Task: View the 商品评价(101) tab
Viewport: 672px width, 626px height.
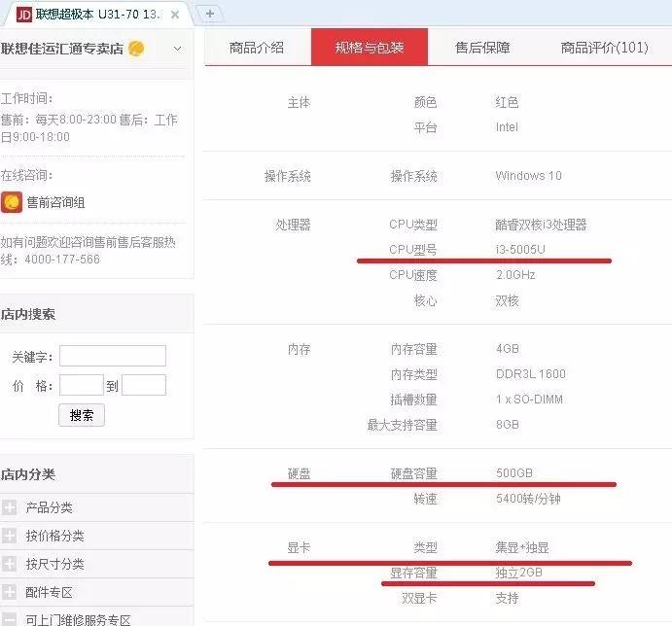Action: click(604, 48)
